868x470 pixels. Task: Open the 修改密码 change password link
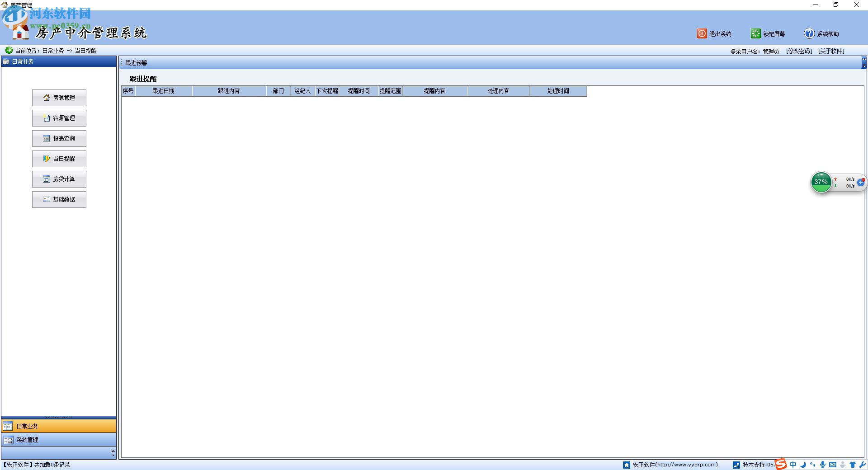point(799,51)
